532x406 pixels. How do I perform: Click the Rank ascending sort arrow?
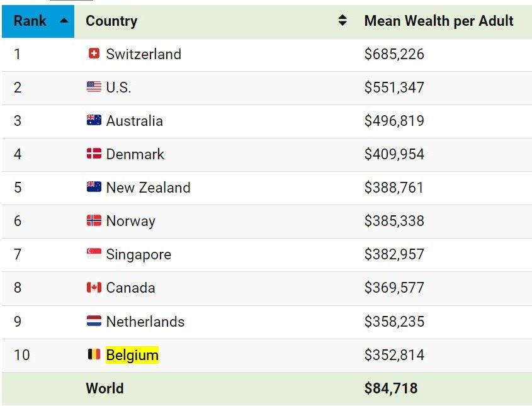tap(64, 21)
